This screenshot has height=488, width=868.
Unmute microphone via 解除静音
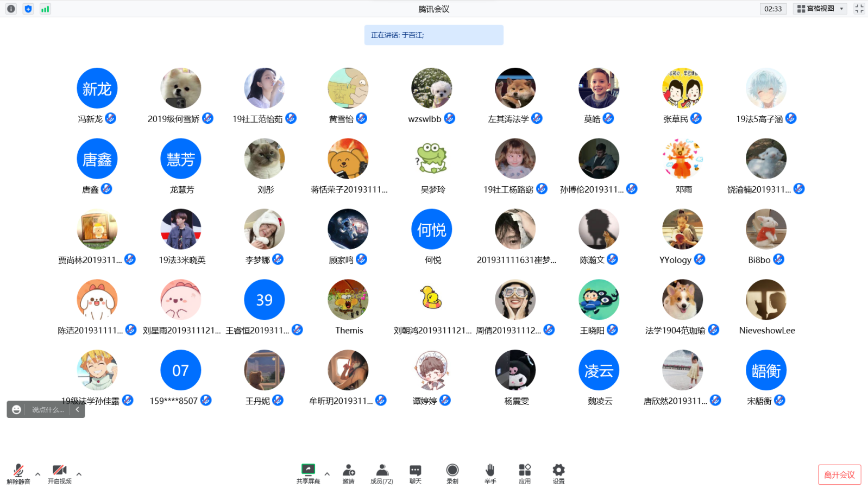pyautogui.click(x=18, y=473)
